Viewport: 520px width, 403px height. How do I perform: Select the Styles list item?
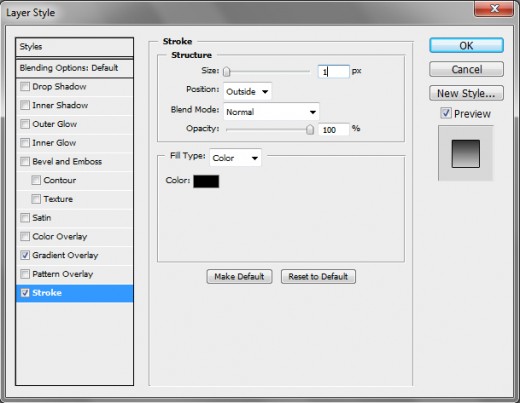tap(74, 47)
